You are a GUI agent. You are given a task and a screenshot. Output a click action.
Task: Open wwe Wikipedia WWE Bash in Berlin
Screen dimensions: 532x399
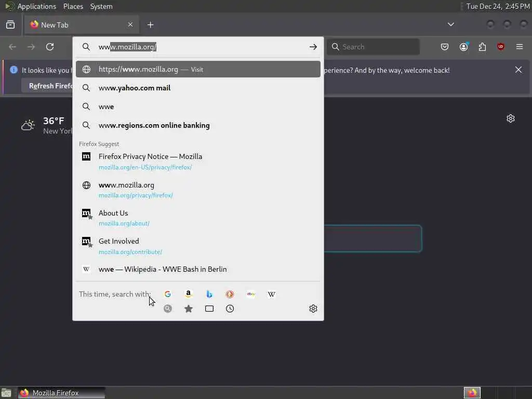(198, 269)
